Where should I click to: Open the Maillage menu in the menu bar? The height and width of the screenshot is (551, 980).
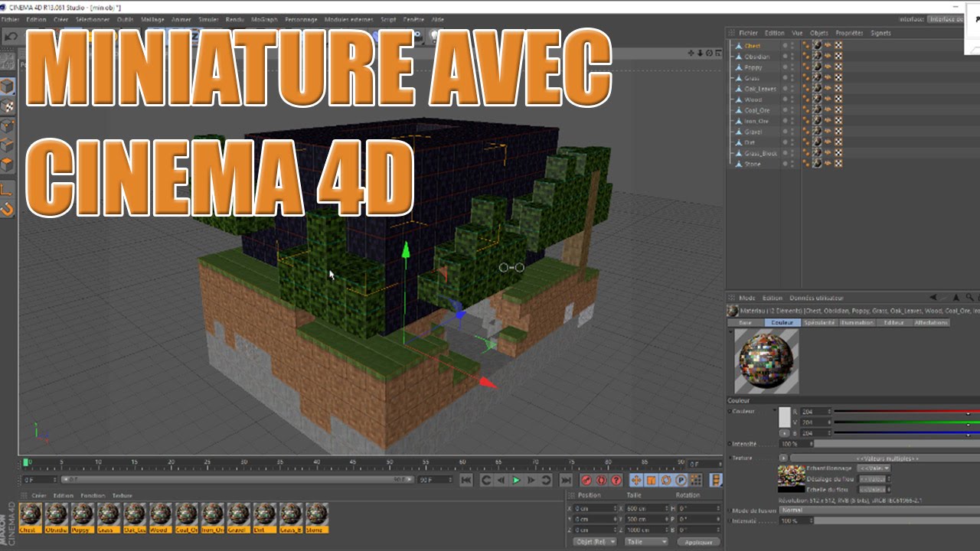pyautogui.click(x=152, y=19)
